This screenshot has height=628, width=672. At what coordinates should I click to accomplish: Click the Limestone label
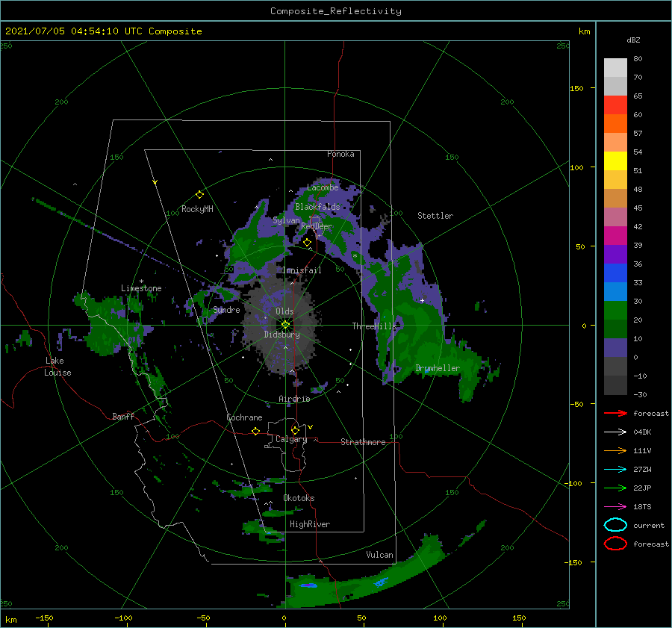point(141,288)
